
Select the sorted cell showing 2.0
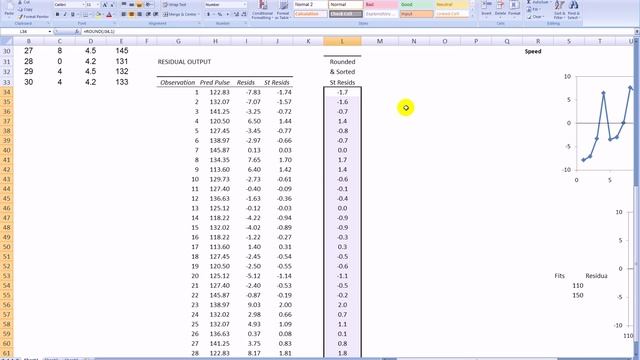(342, 305)
